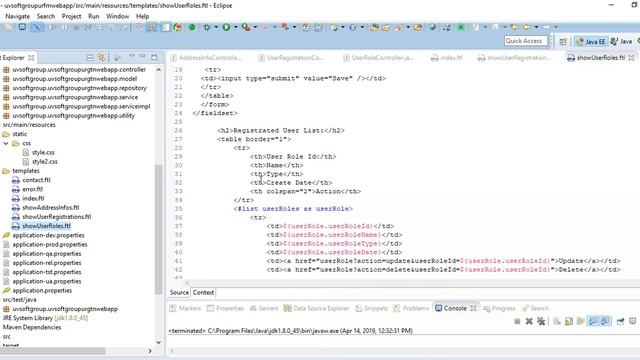Switch to the AddressInfoController editor tab
Screen dimensions: 640x360
pos(206,58)
